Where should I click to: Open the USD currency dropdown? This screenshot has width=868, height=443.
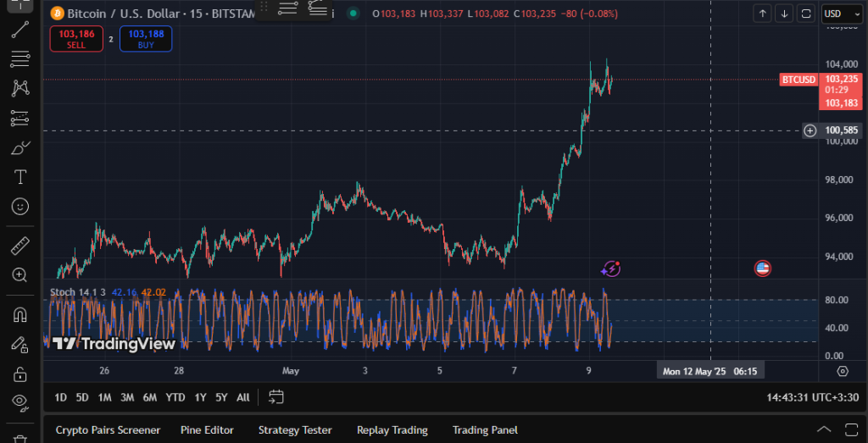click(842, 14)
